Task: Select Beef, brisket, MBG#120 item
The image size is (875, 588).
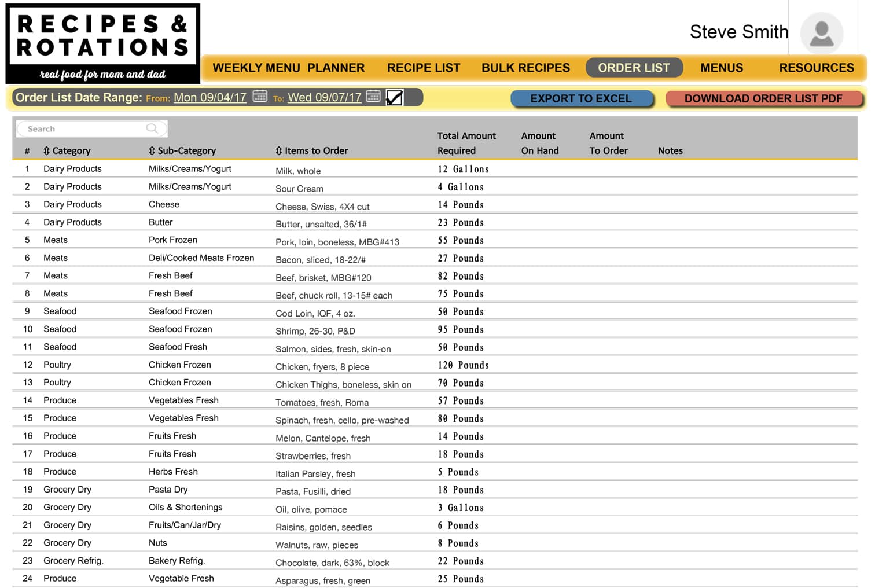Action: click(x=323, y=278)
